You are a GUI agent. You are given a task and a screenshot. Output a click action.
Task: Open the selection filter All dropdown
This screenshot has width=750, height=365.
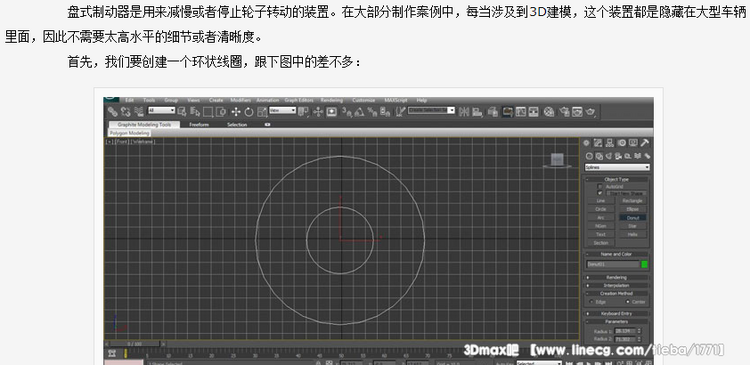[x=161, y=111]
